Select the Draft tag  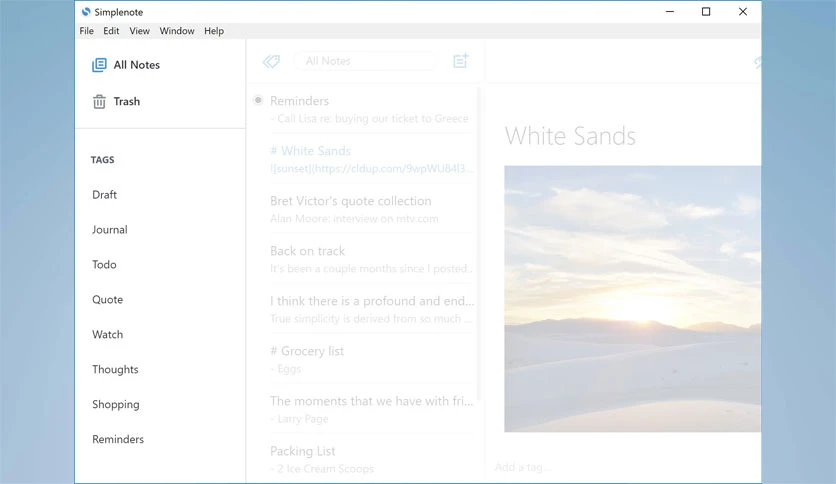[x=104, y=195]
